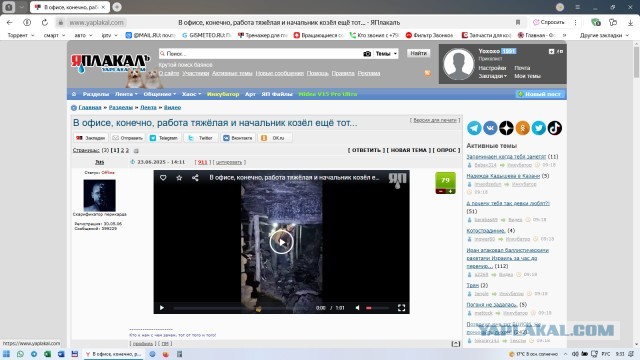Click the post author's avatar thumbnail

pyautogui.click(x=99, y=195)
